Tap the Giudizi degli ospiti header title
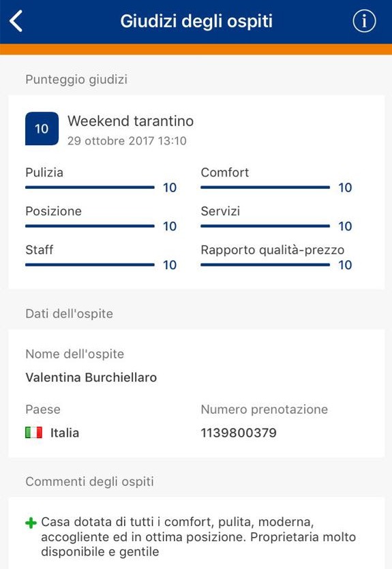Screen dimensions: 392x569 tap(196, 21)
